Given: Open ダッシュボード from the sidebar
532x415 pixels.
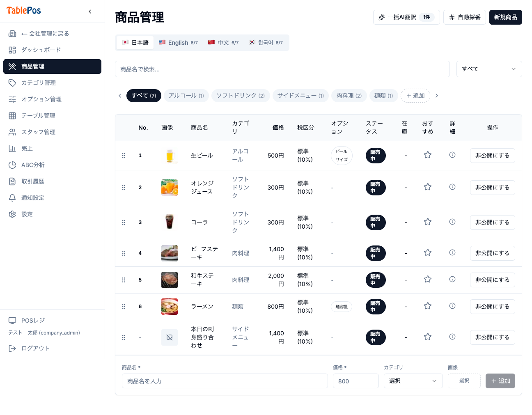Looking at the screenshot, I should tap(52, 50).
